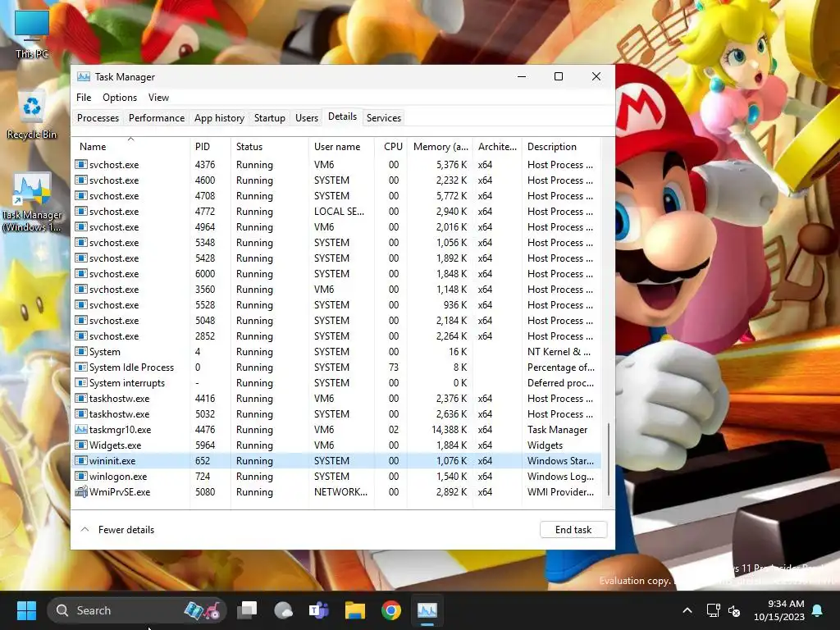The width and height of the screenshot is (840, 630).
Task: Click the NT Kernel & ... description cell
Action: (x=559, y=352)
